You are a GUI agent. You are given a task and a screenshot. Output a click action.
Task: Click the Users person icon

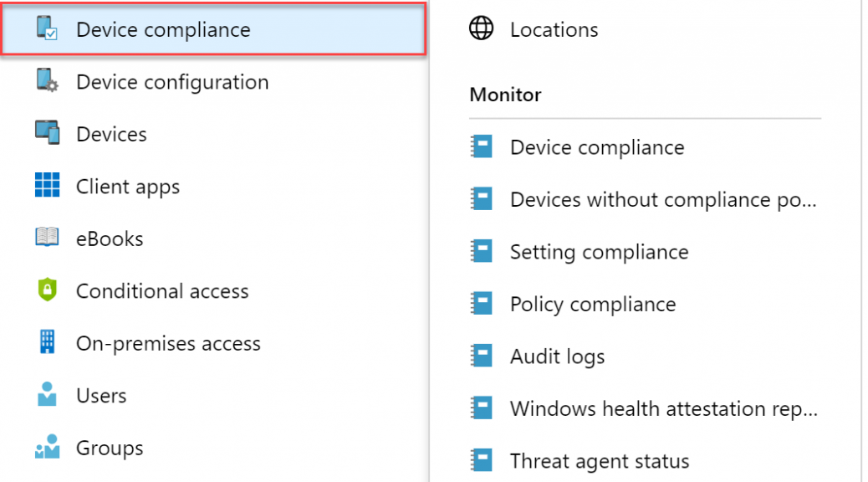47,394
